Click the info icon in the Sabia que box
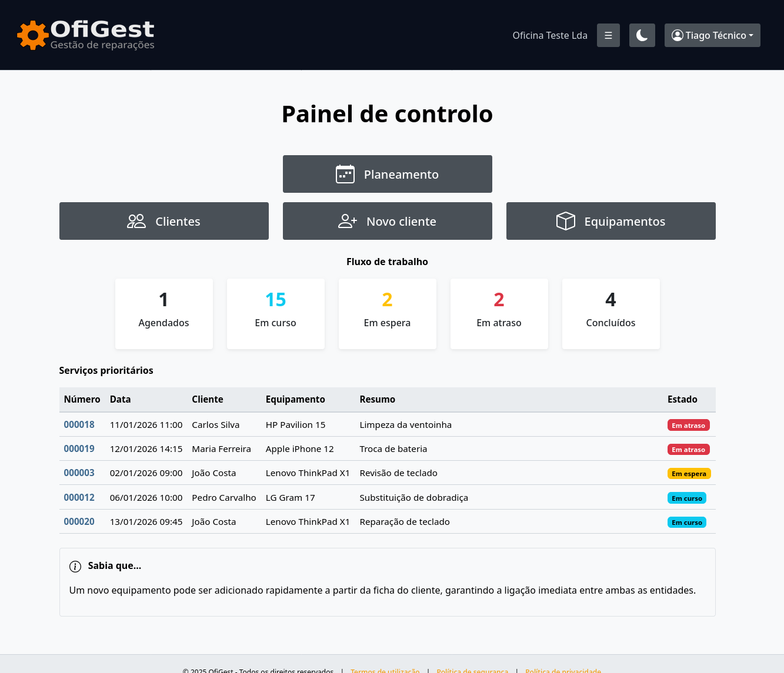 pos(75,566)
